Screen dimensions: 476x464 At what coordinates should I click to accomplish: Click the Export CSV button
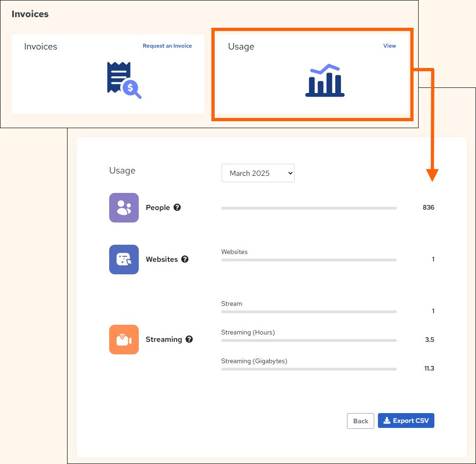pyautogui.click(x=406, y=421)
